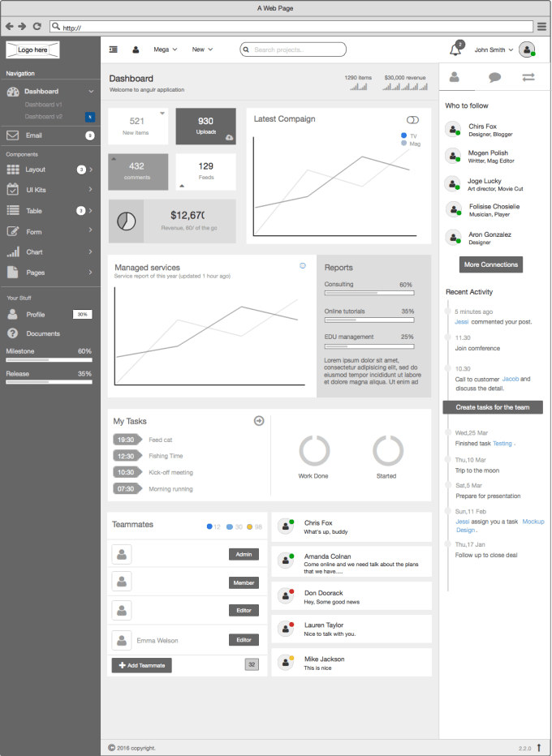Collapse the Dashboard sidebar section
This screenshot has width=552, height=756.
pos(91,91)
